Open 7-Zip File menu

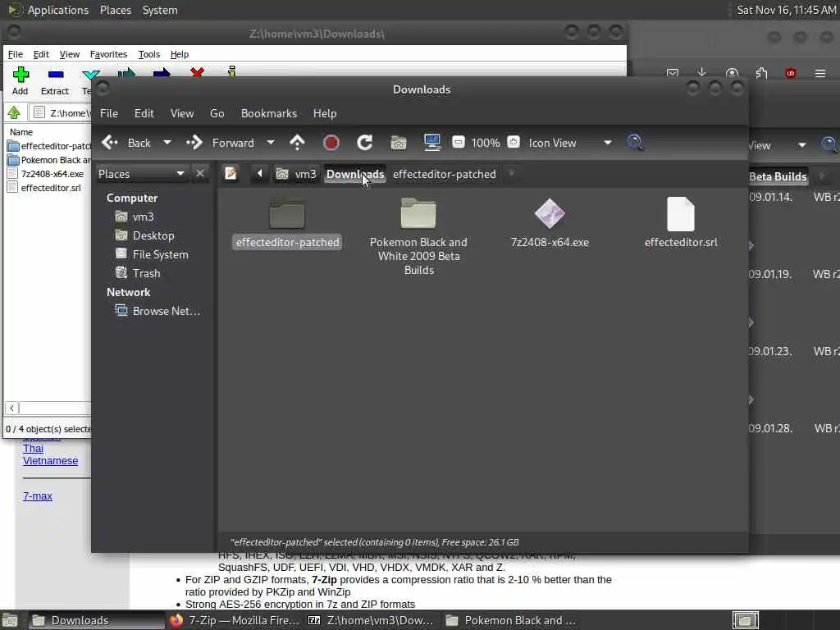tap(16, 54)
